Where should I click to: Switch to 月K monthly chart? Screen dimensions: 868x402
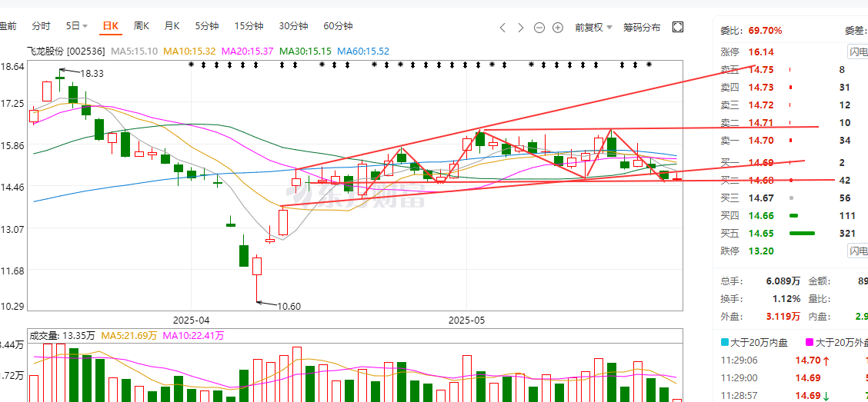point(172,26)
